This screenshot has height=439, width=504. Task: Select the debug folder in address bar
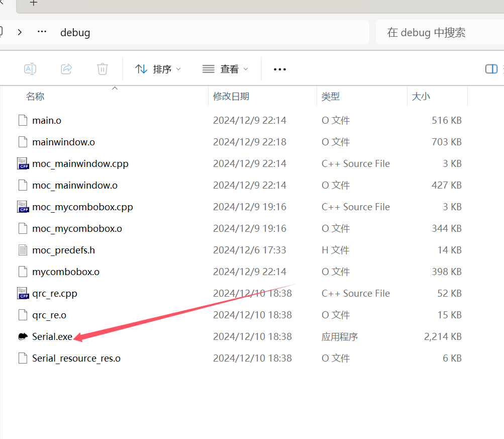coord(75,33)
